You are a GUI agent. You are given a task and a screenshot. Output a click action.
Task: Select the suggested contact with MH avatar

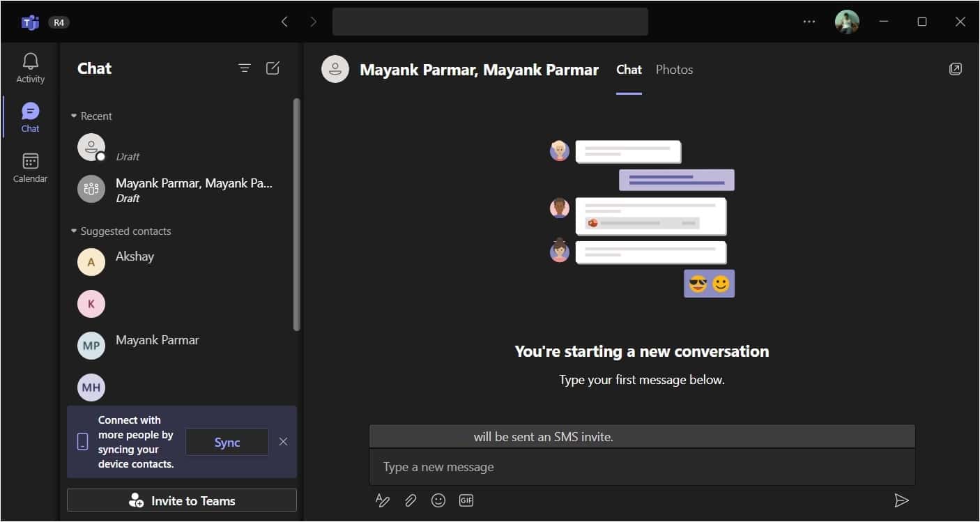181,386
